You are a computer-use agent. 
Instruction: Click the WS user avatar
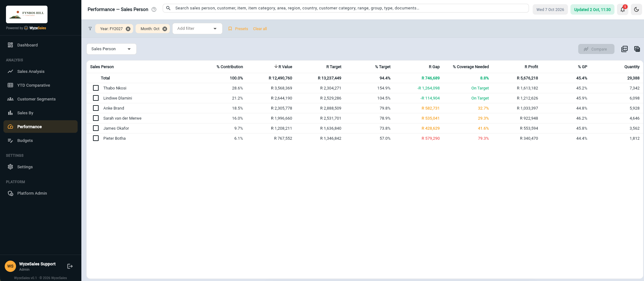click(x=10, y=266)
